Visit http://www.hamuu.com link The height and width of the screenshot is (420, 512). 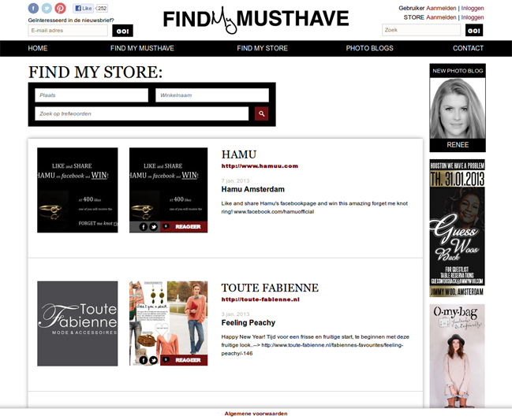tap(260, 166)
